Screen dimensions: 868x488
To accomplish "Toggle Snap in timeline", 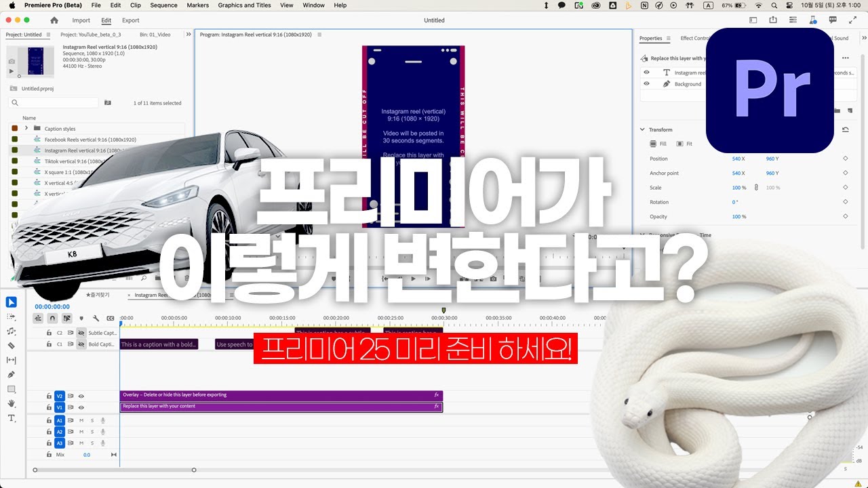I will pyautogui.click(x=52, y=318).
